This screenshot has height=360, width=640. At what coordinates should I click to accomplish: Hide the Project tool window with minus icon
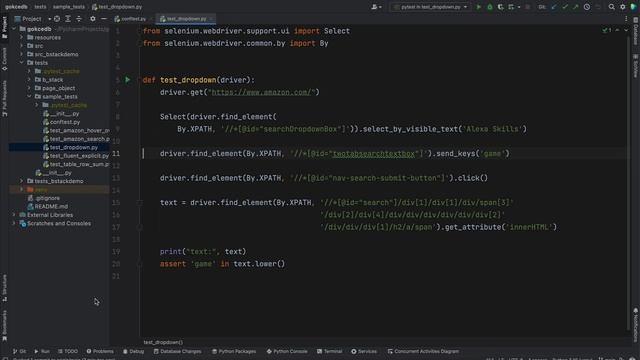104,19
